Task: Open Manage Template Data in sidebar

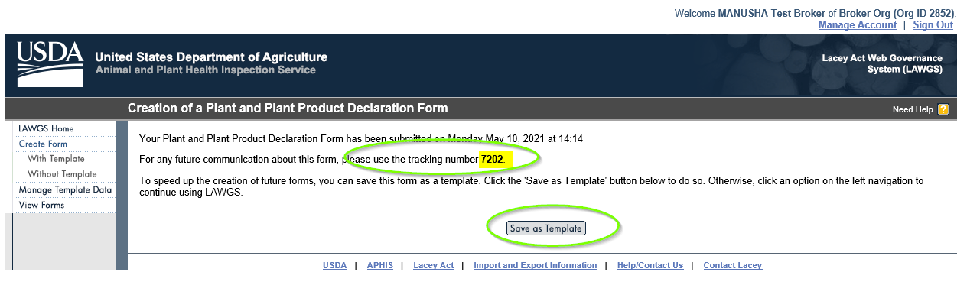Action: [x=65, y=189]
